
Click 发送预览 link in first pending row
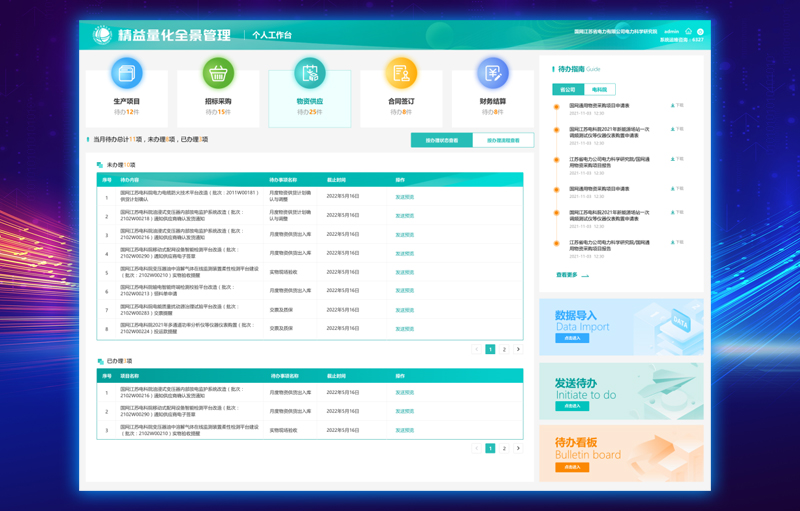[404, 197]
